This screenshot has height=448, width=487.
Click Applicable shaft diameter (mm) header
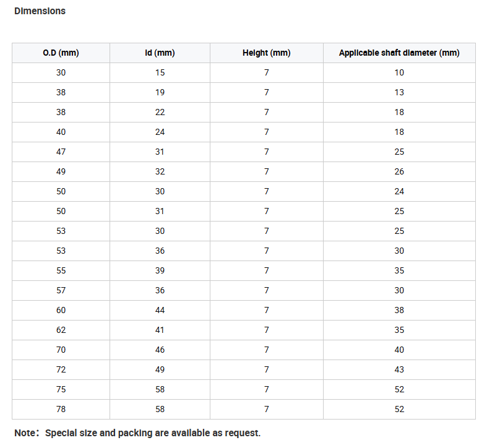(x=399, y=53)
